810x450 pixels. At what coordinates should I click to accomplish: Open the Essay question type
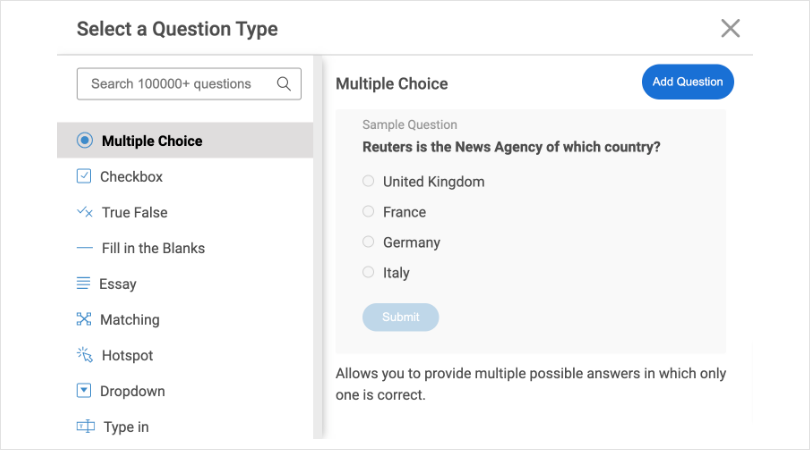pyautogui.click(x=118, y=284)
